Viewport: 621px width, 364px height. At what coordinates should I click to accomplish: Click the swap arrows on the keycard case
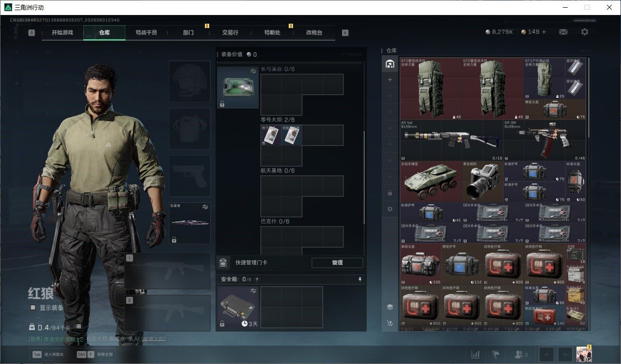[253, 71]
